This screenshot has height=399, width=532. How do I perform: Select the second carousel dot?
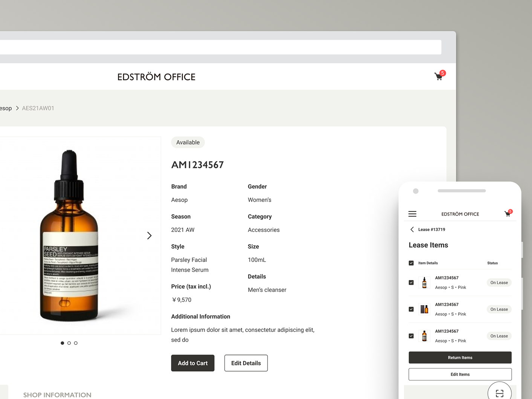[69, 343]
